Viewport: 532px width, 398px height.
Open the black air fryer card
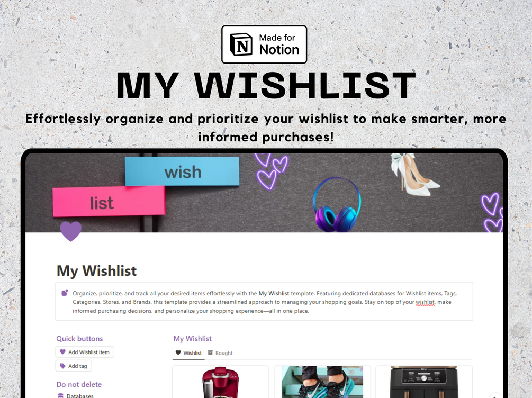pos(424,382)
